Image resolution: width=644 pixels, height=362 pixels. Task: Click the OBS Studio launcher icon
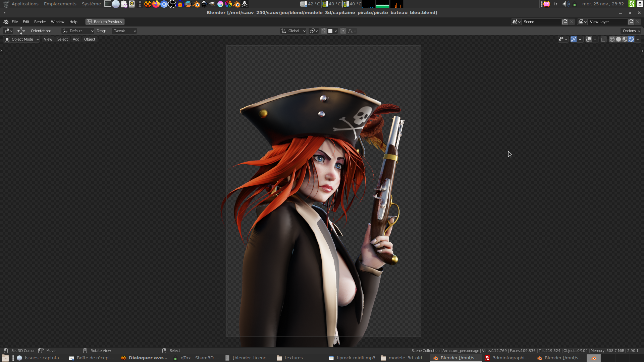tap(172, 4)
